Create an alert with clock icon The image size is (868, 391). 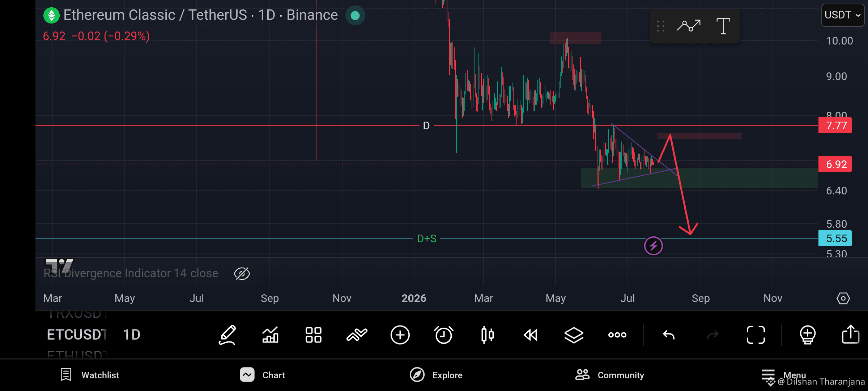pos(444,335)
